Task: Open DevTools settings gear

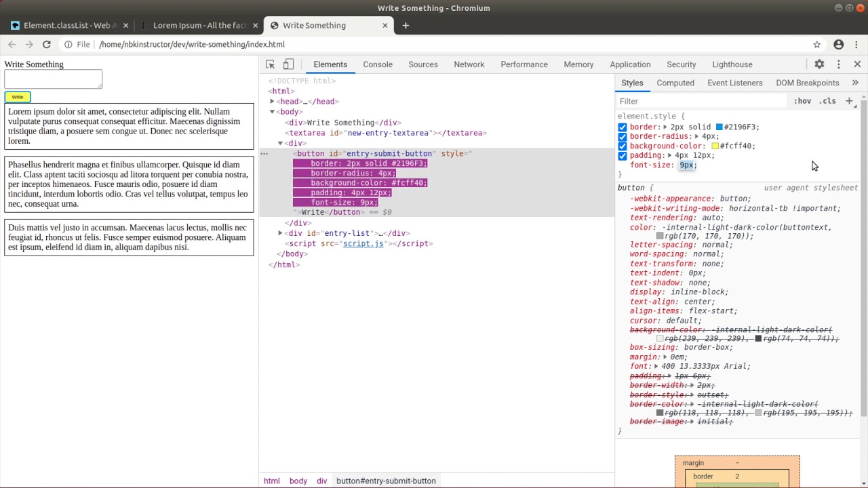Action: pyautogui.click(x=819, y=64)
